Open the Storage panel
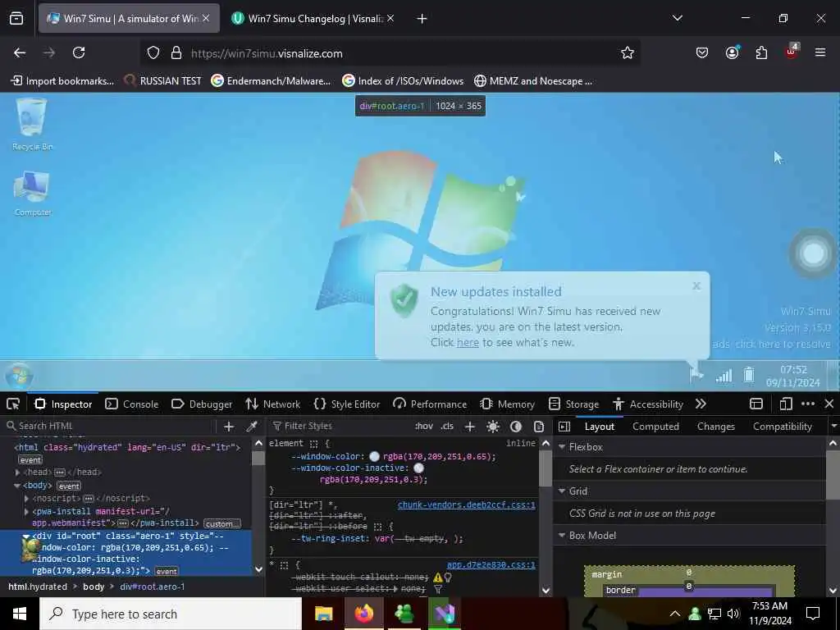840x630 pixels. pos(573,404)
